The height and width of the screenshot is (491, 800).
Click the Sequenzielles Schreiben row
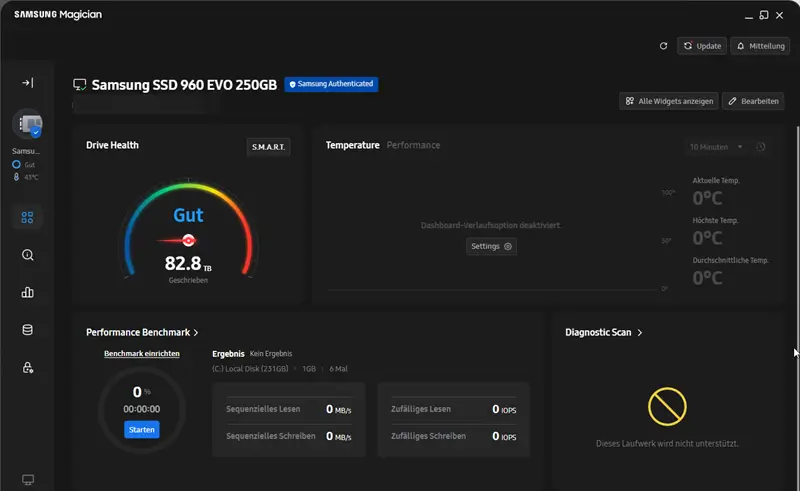(x=289, y=436)
